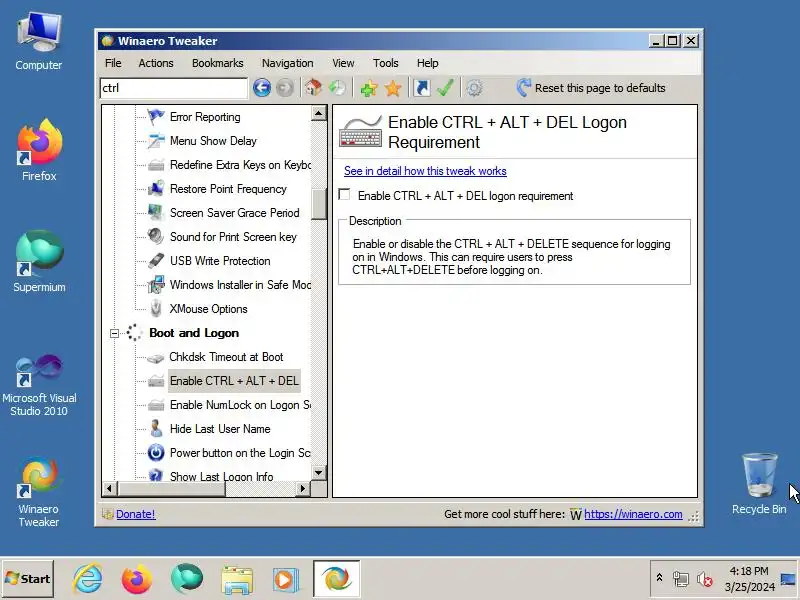Collapse the Boot and Logon tree section
Viewport: 800px width, 600px height.
click(x=114, y=333)
